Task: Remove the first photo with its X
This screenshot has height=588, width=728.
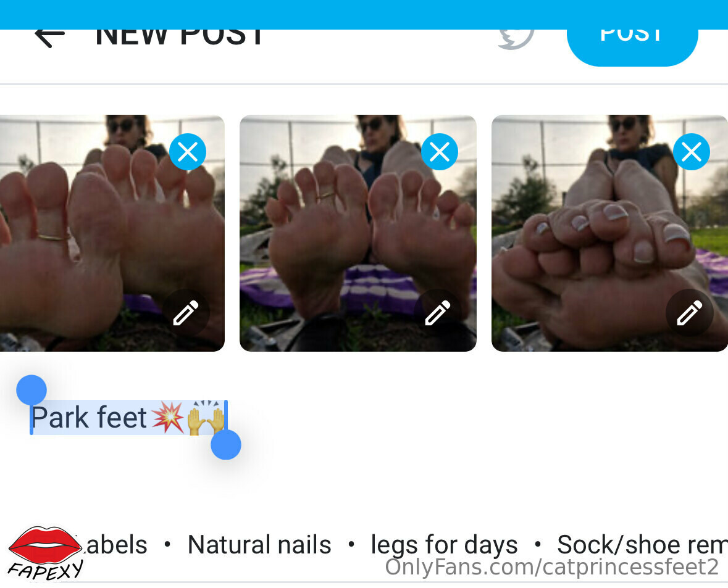Action: click(188, 152)
